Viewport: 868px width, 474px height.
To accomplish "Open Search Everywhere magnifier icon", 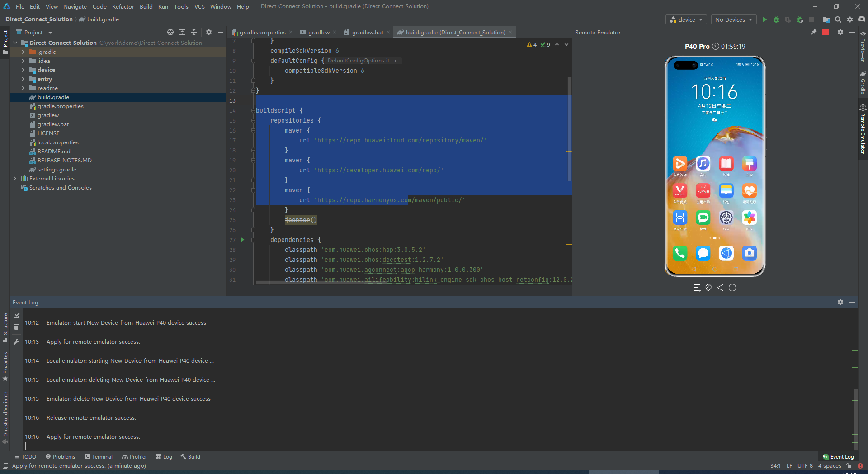I will pyautogui.click(x=838, y=19).
